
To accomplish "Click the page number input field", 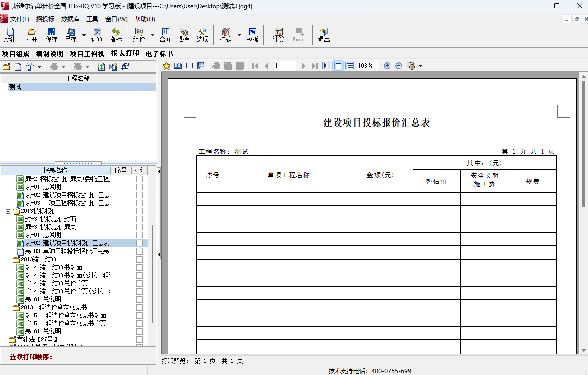I will [x=285, y=66].
